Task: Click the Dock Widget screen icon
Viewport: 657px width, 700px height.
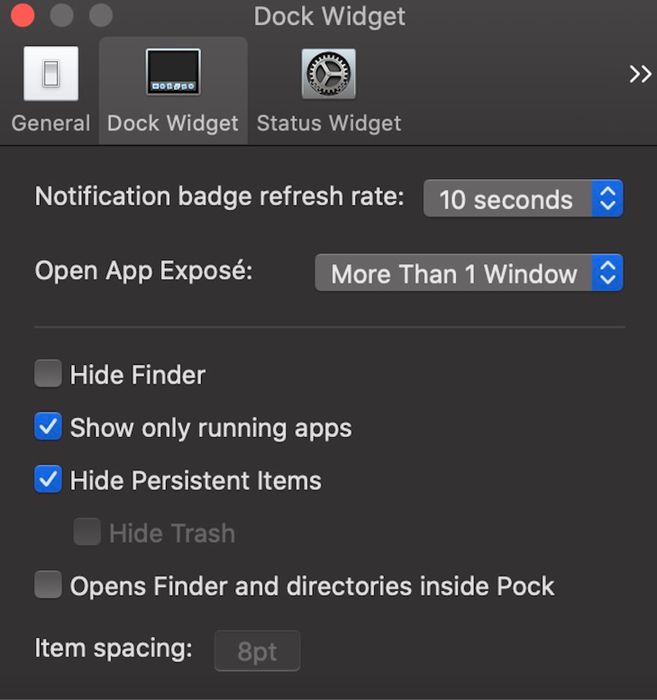Action: coord(173,74)
